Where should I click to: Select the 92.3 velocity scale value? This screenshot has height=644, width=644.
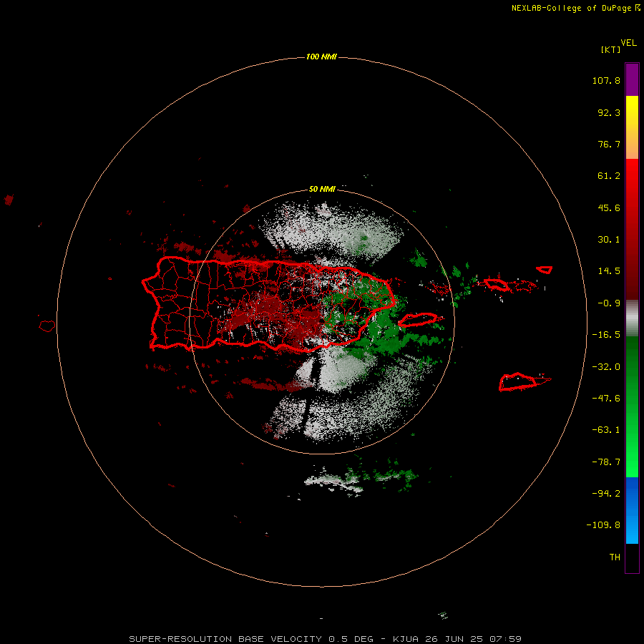pos(609,112)
